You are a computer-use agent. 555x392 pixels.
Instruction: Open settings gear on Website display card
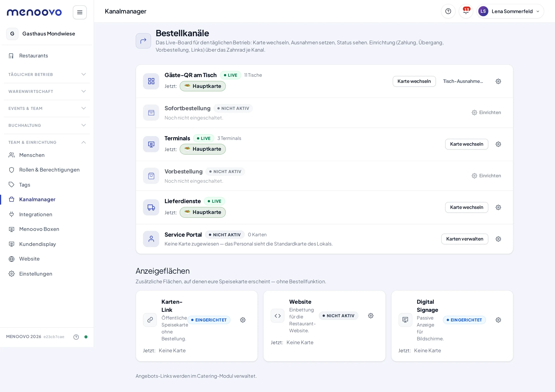click(371, 316)
